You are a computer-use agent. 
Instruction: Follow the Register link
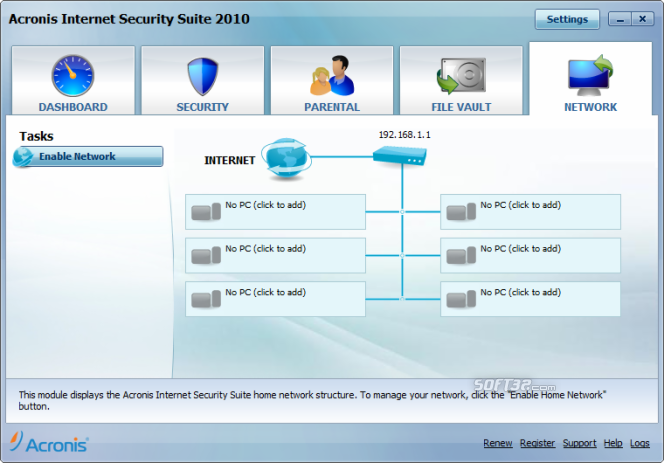(537, 443)
